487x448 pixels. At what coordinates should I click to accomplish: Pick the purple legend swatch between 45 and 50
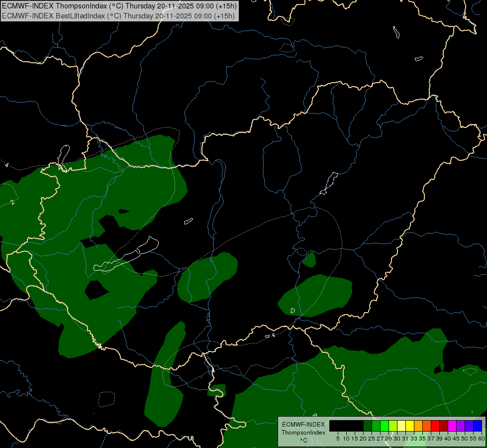pos(461,426)
